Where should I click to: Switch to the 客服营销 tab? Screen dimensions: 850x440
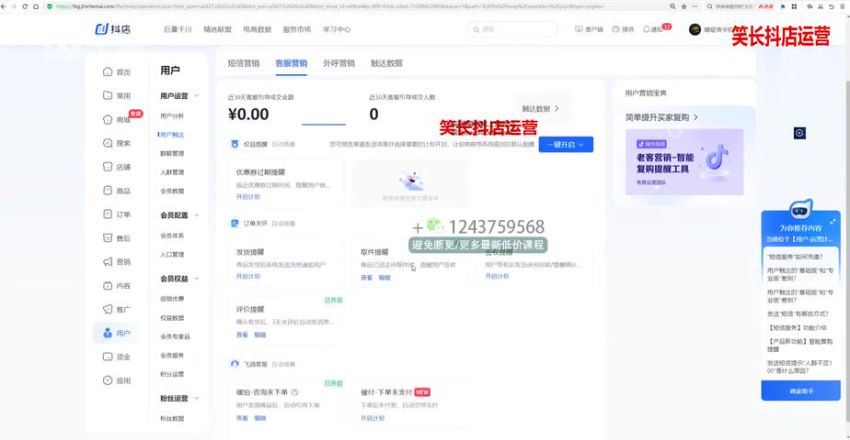pyautogui.click(x=291, y=63)
